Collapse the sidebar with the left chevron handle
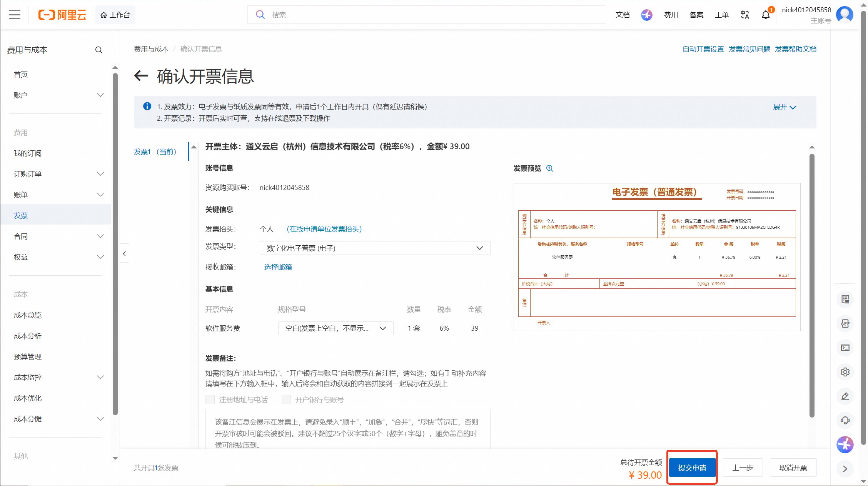This screenshot has width=868, height=486. pyautogui.click(x=124, y=253)
